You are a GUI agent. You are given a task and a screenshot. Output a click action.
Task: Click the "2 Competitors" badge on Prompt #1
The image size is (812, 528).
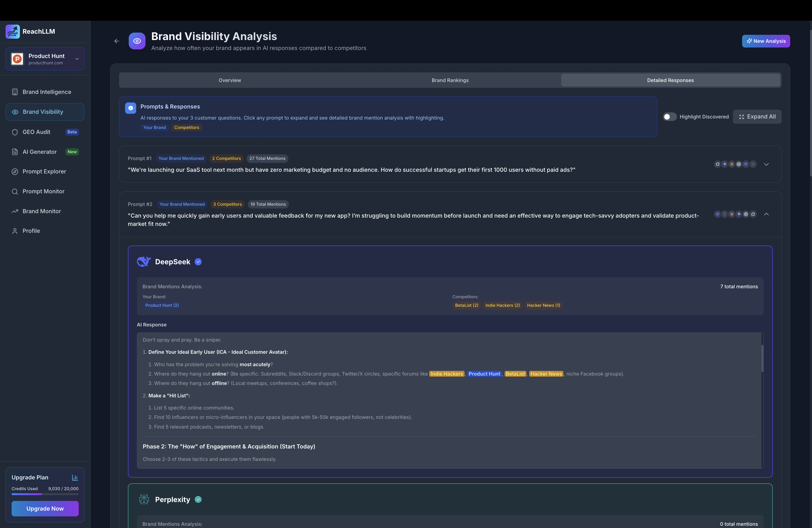pos(226,158)
